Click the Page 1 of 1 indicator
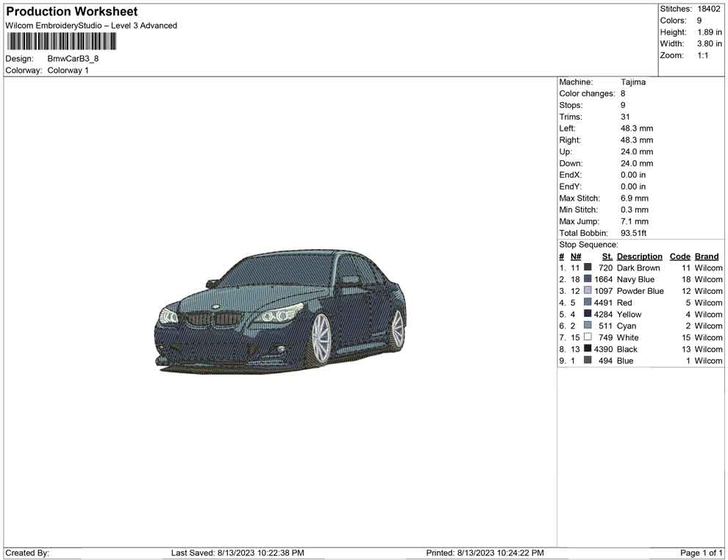728x560 pixels. coord(702,553)
